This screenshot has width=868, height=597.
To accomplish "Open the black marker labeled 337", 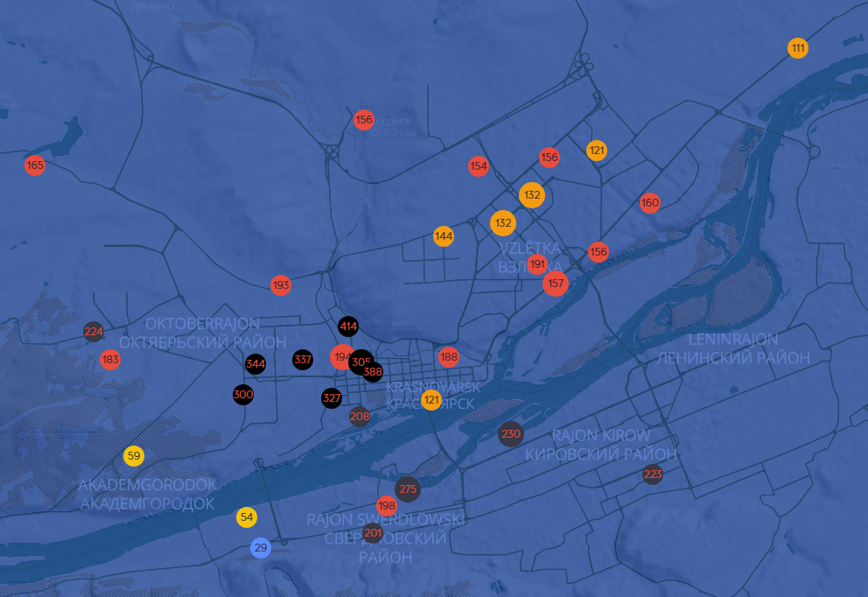I will (x=303, y=360).
